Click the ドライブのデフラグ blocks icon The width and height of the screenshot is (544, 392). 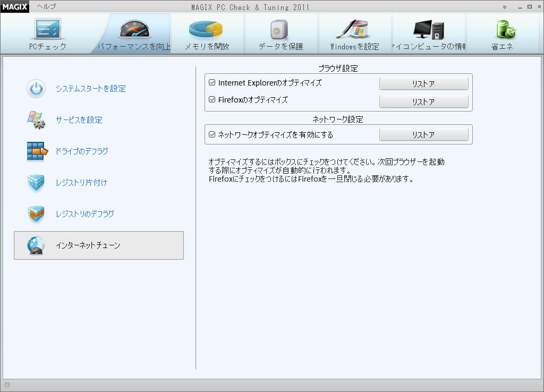coord(37,151)
